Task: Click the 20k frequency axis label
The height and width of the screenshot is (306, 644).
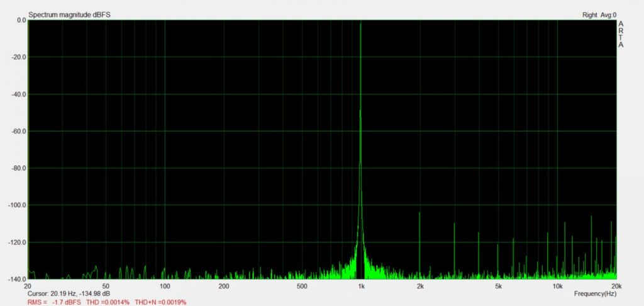Action: coord(616,286)
